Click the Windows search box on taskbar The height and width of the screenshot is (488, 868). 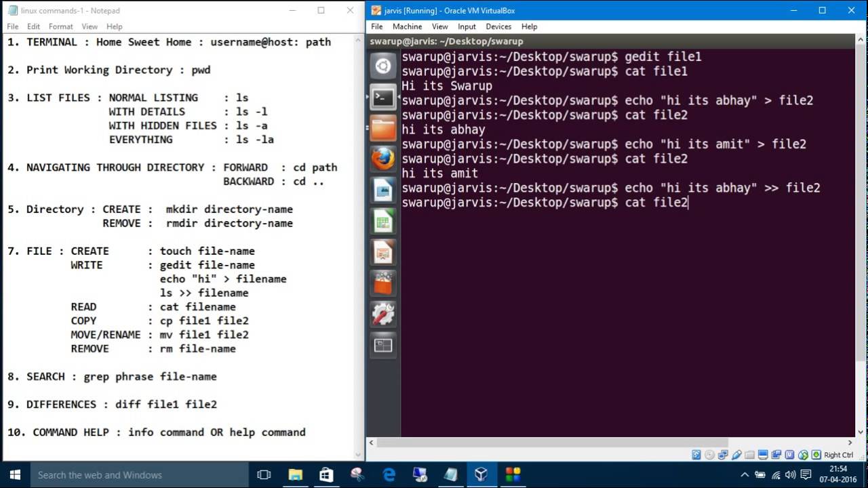click(140, 474)
